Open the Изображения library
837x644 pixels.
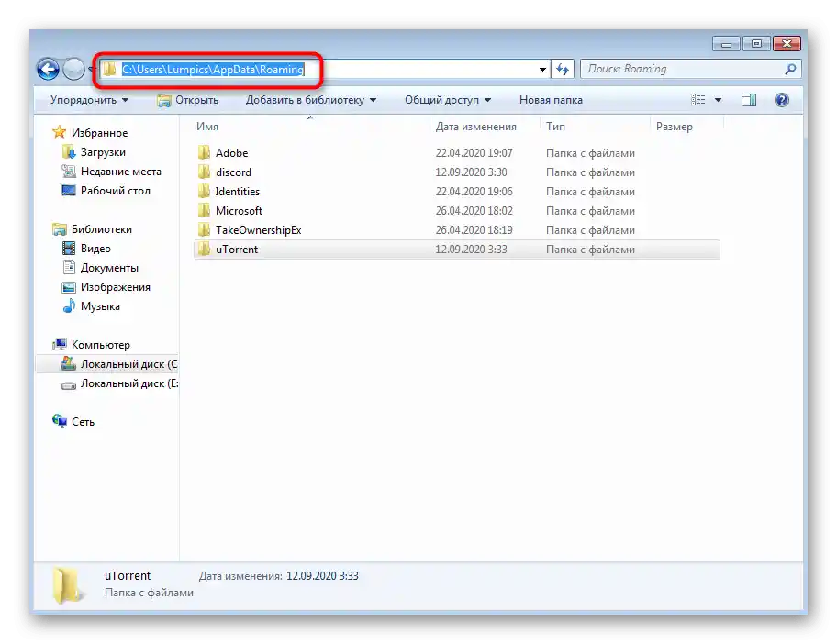[116, 287]
